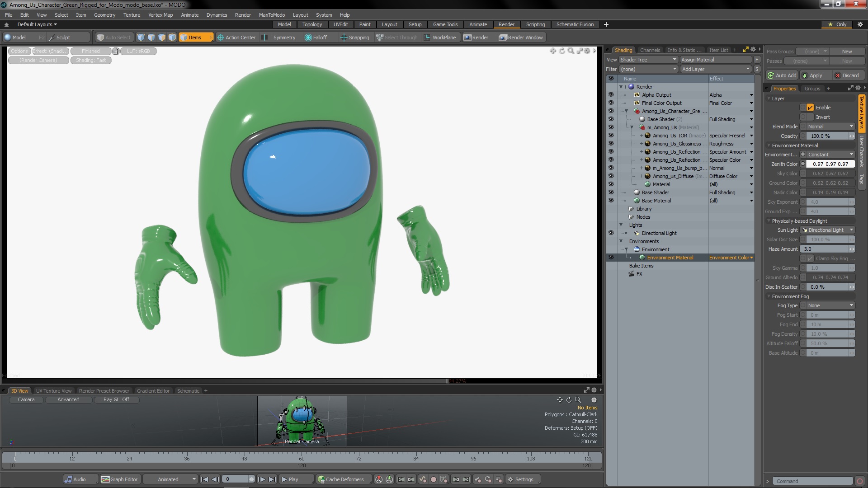
Task: Switch to the Channels panel tab
Action: point(650,50)
